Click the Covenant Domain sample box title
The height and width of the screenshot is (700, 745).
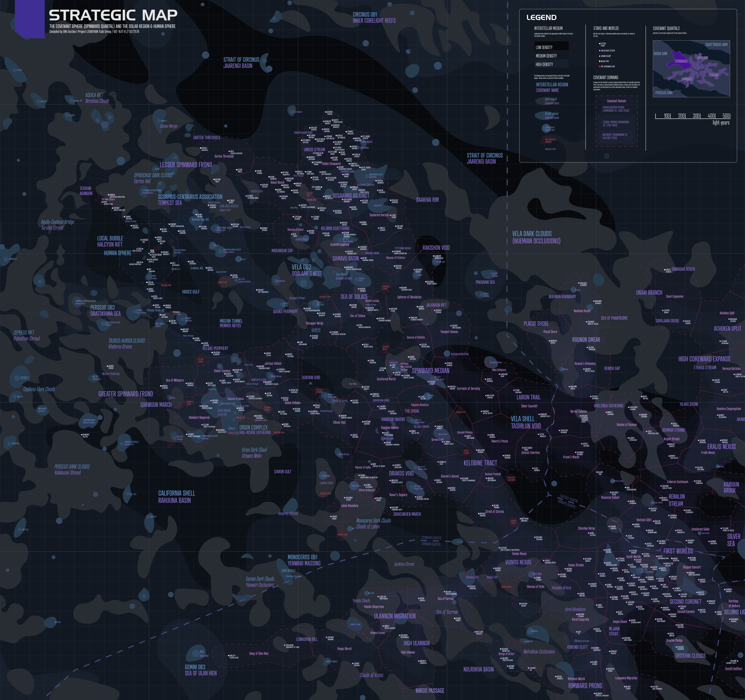click(x=616, y=101)
